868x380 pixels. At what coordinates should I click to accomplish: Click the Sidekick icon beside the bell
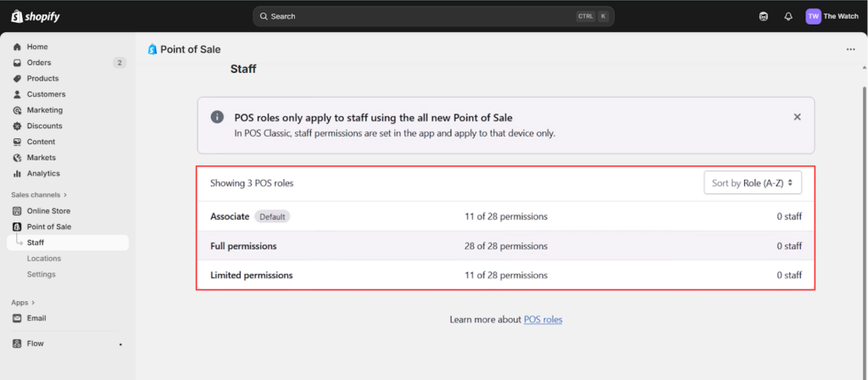[764, 16]
